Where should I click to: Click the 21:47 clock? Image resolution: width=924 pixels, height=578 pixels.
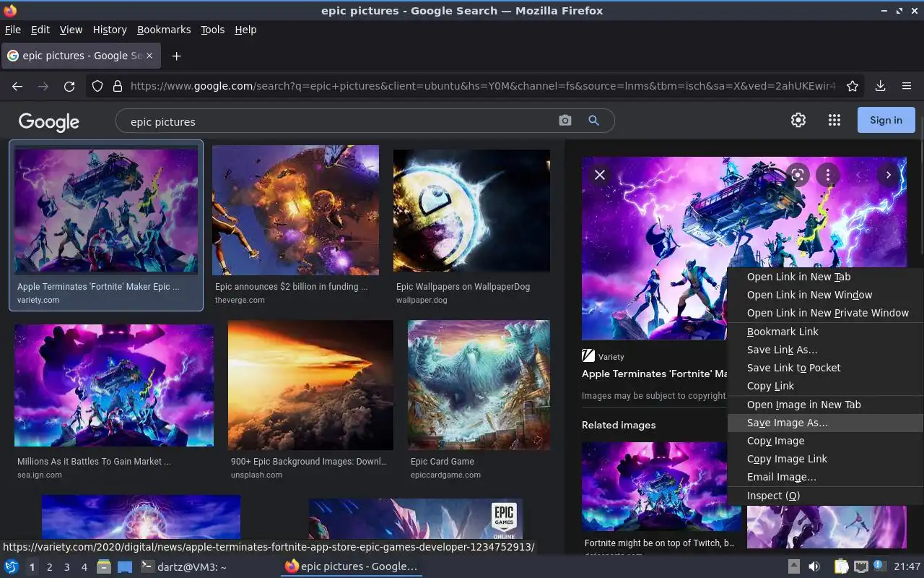pos(907,566)
